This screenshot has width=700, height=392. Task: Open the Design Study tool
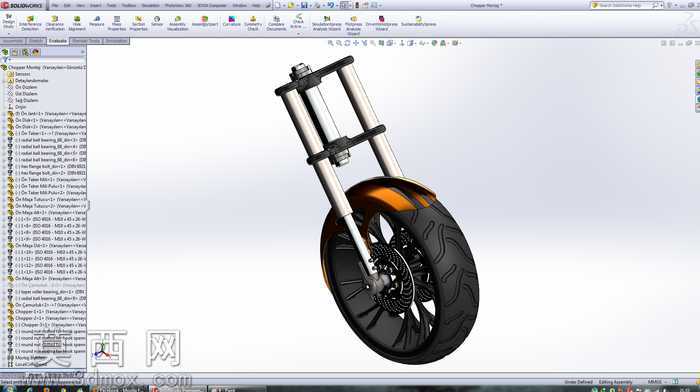[x=8, y=21]
